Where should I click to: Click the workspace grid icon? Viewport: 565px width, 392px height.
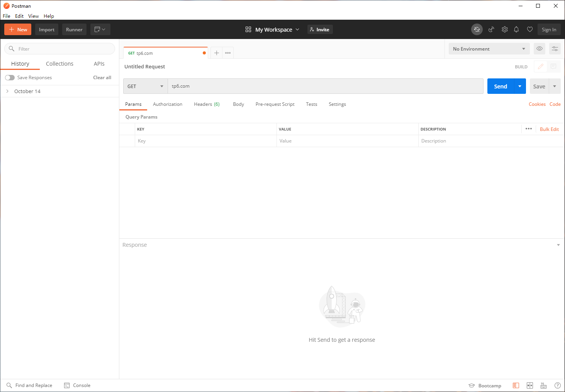coord(248,29)
